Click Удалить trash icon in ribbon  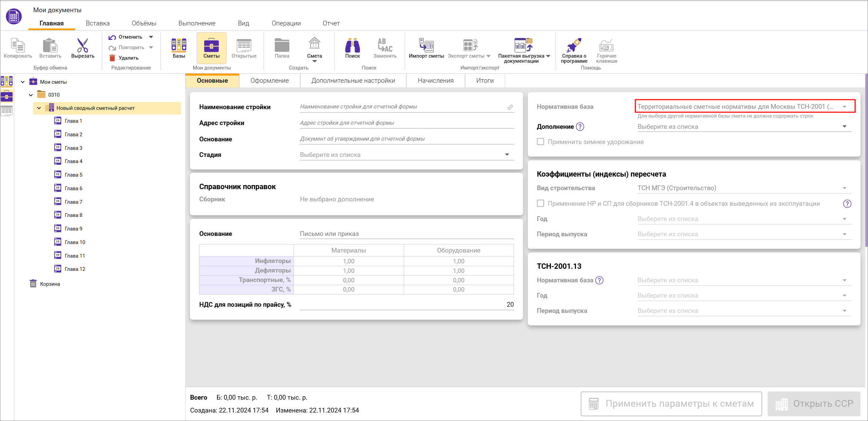pos(113,58)
